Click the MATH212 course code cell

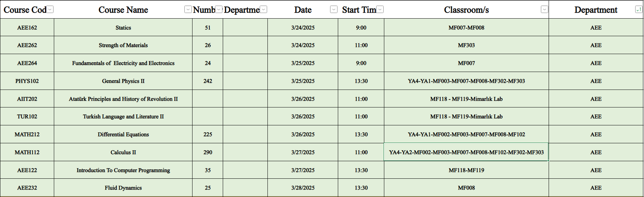pyautogui.click(x=27, y=134)
